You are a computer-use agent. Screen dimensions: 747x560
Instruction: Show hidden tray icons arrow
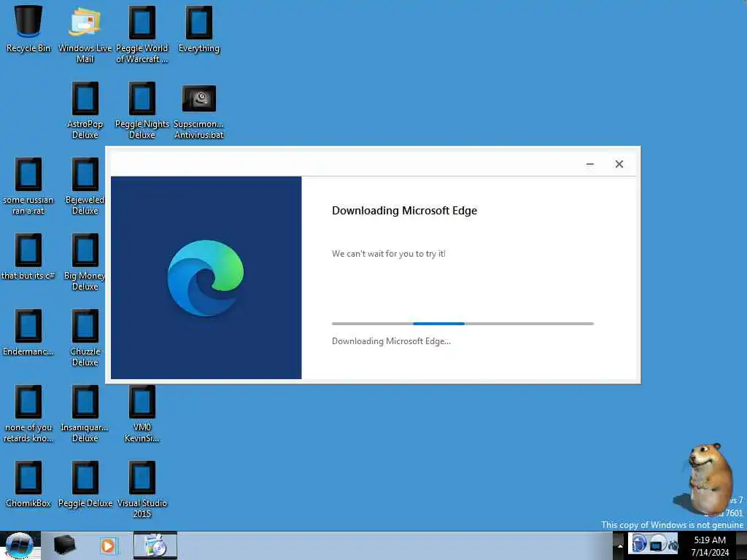[619, 545]
